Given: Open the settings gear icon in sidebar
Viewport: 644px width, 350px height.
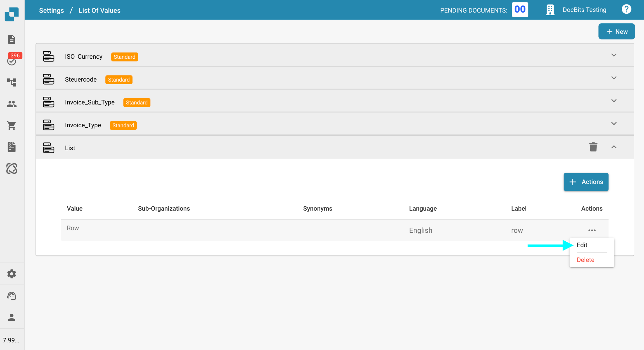Looking at the screenshot, I should pyautogui.click(x=12, y=274).
